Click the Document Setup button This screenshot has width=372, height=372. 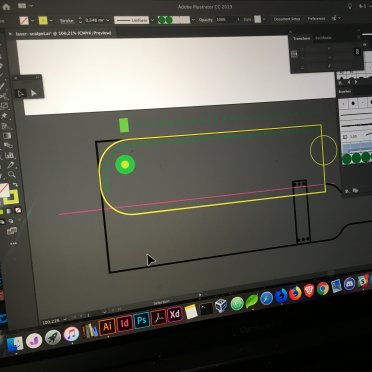click(x=287, y=19)
